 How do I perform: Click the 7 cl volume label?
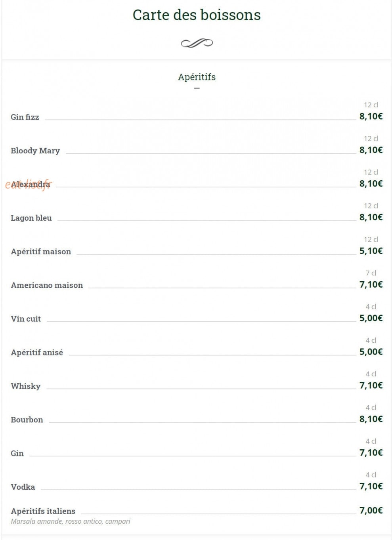click(371, 273)
